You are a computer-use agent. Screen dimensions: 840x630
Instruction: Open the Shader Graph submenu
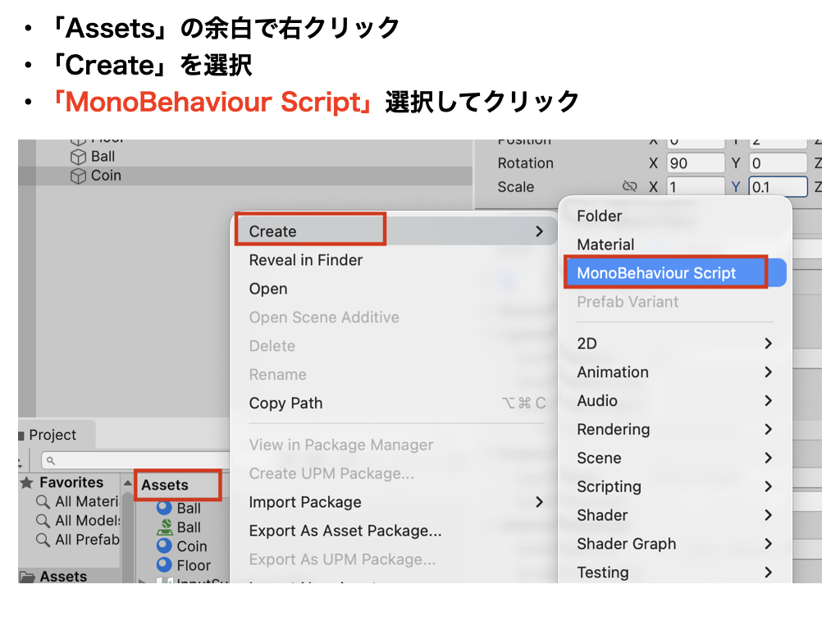click(x=768, y=544)
